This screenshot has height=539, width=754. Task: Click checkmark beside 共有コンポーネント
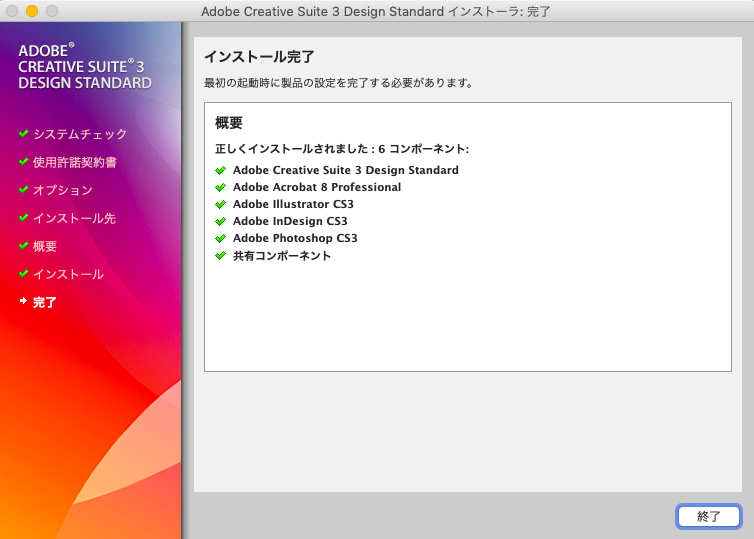pos(221,255)
